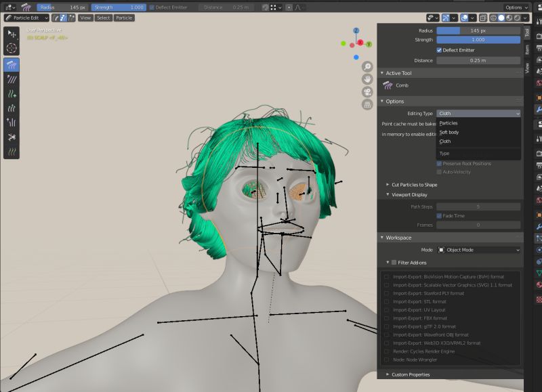The image size is (542, 392).
Task: Open the Select menu
Action: (x=103, y=18)
